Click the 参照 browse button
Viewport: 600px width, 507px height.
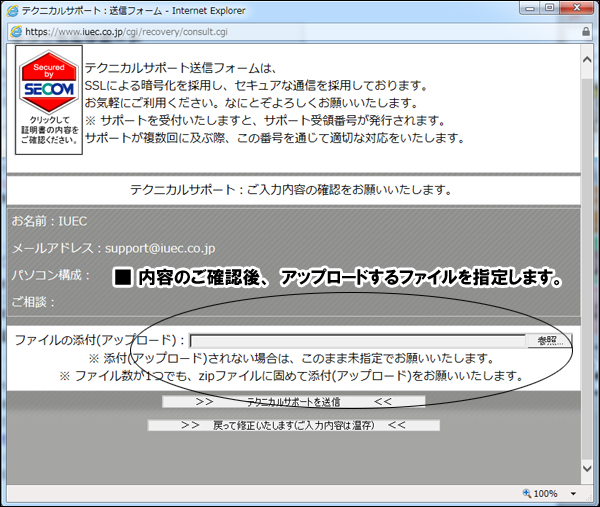pyautogui.click(x=549, y=340)
